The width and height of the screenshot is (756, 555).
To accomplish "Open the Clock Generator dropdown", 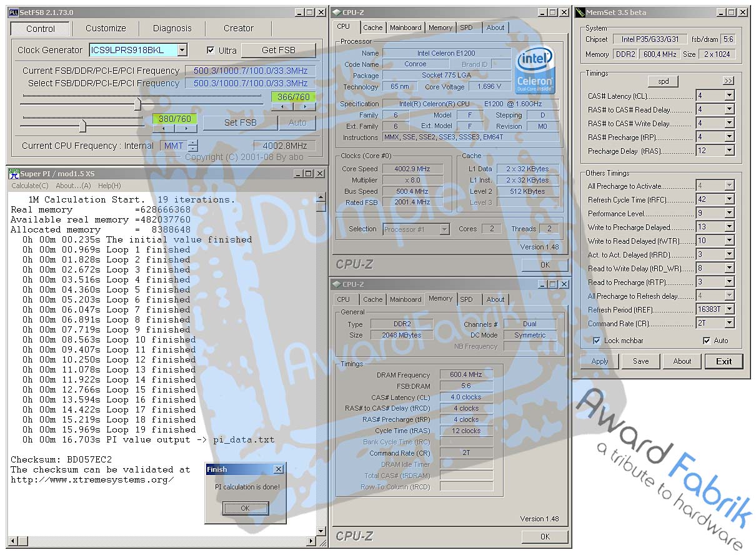I will (x=182, y=50).
